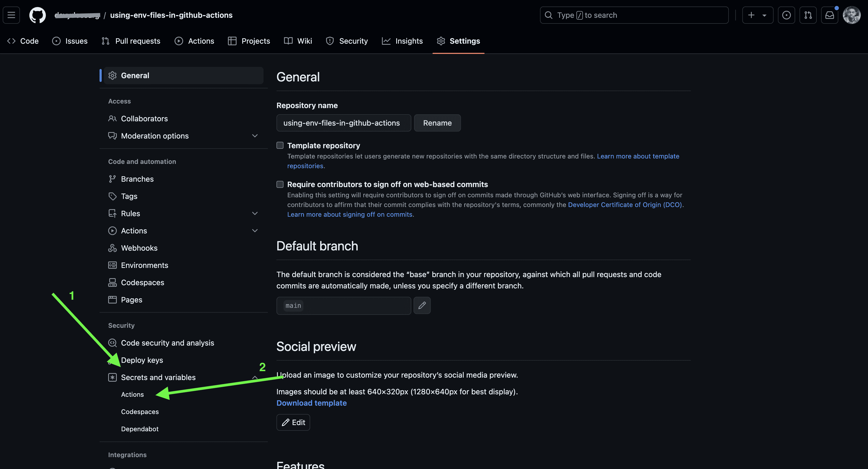The width and height of the screenshot is (868, 469).
Task: Open pull requests icon in header
Action: tap(808, 15)
